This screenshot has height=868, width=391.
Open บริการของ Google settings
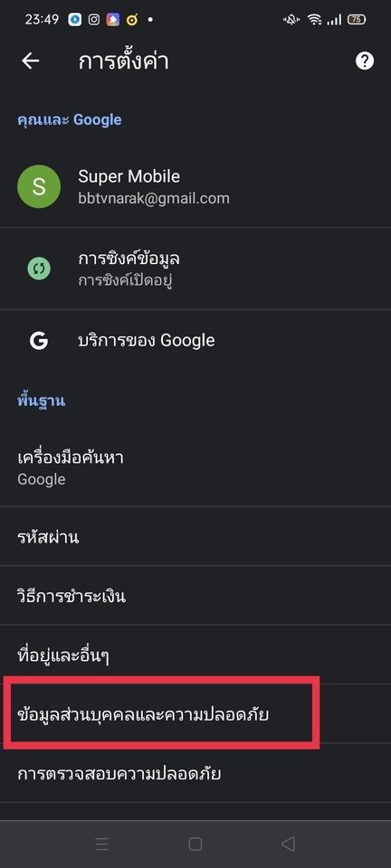195,340
